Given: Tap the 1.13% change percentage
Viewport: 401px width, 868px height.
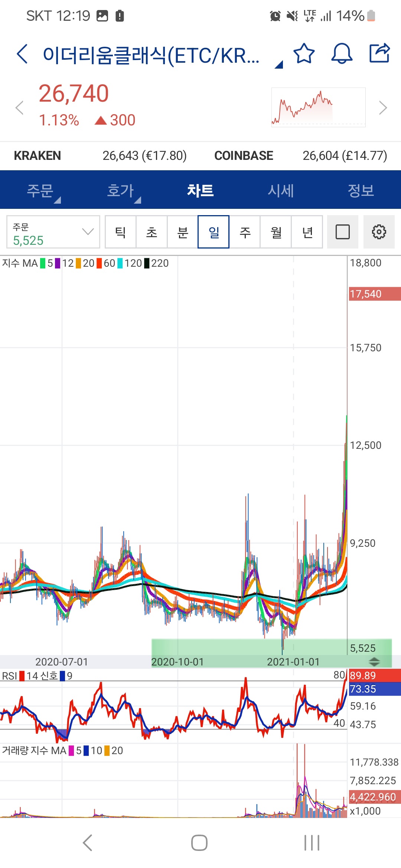Looking at the screenshot, I should click(x=59, y=120).
